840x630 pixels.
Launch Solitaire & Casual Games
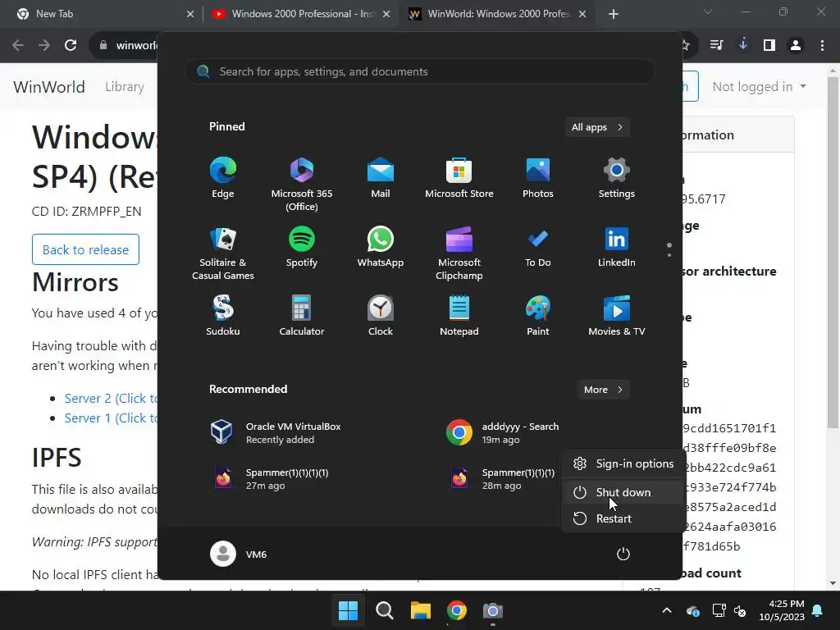tap(223, 253)
